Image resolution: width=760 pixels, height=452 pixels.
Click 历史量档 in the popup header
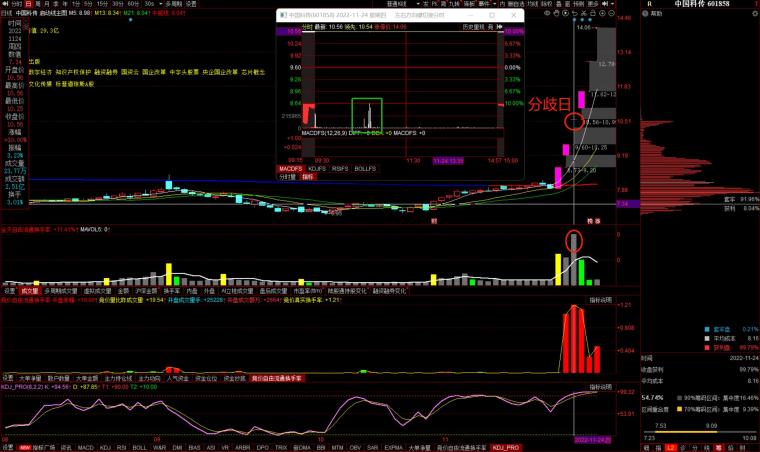click(473, 27)
